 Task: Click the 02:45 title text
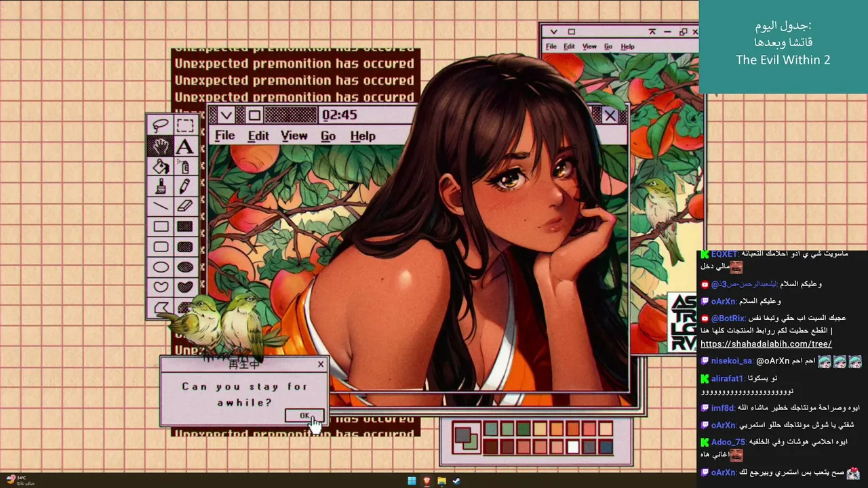click(339, 115)
